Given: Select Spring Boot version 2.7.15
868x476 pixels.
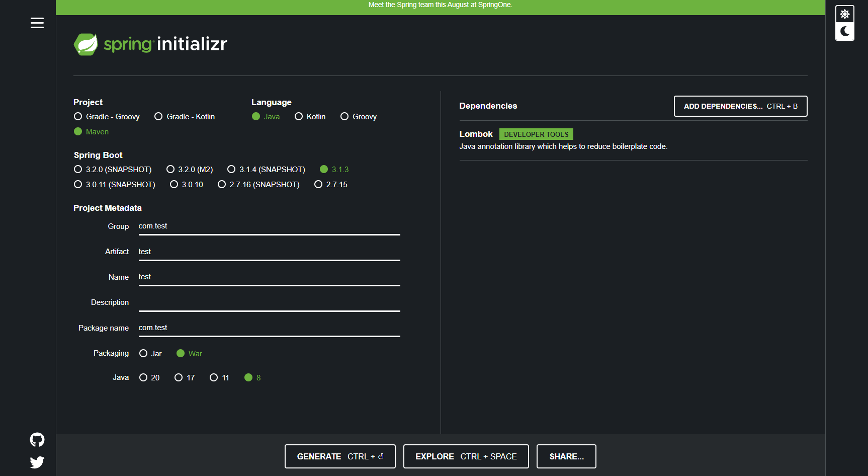Looking at the screenshot, I should coord(318,184).
